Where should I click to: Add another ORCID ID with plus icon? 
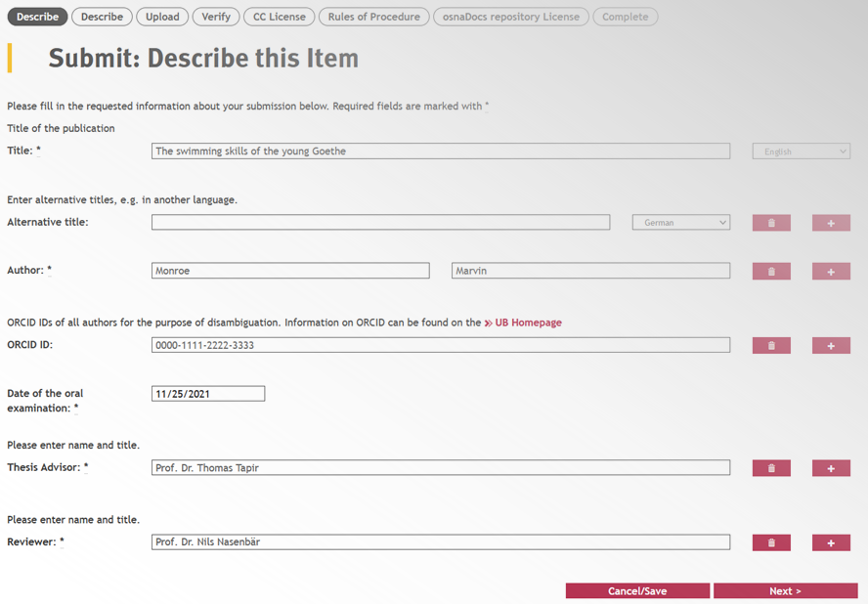[x=831, y=345]
